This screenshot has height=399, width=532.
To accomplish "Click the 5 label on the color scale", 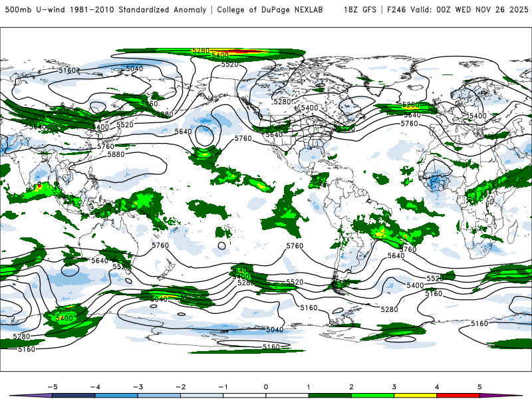I will coord(479,387).
